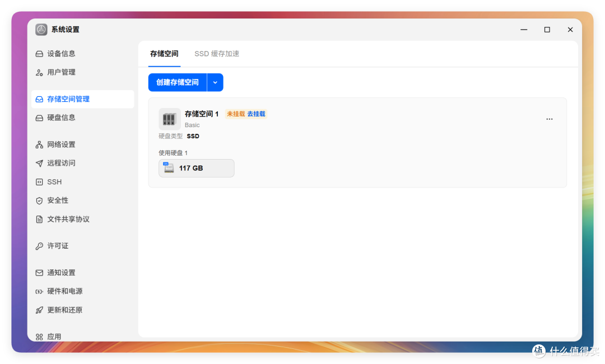Image resolution: width=605 pixels, height=364 pixels.
Task: Click the 远程访问 paper plane icon
Action: pos(39,163)
